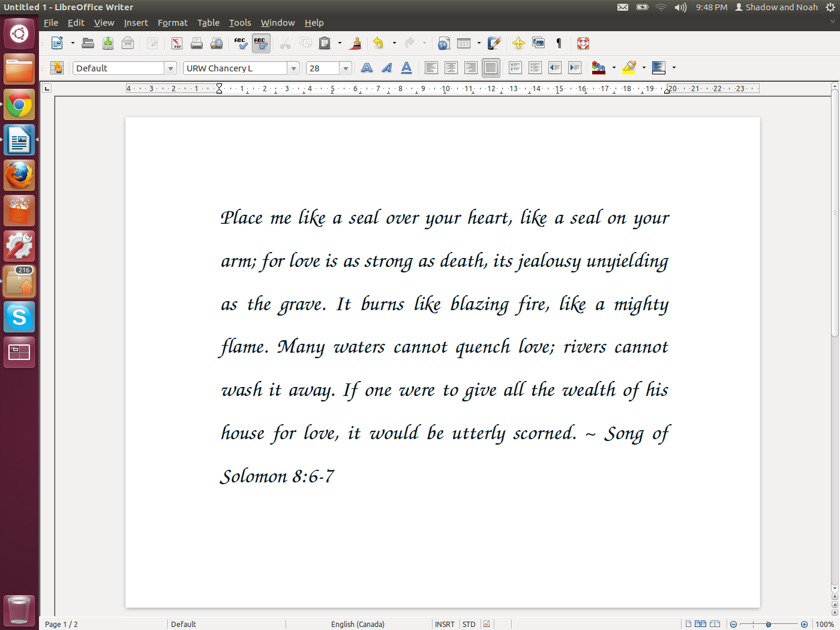
Task: Open the font size dropdown list
Action: click(346, 68)
